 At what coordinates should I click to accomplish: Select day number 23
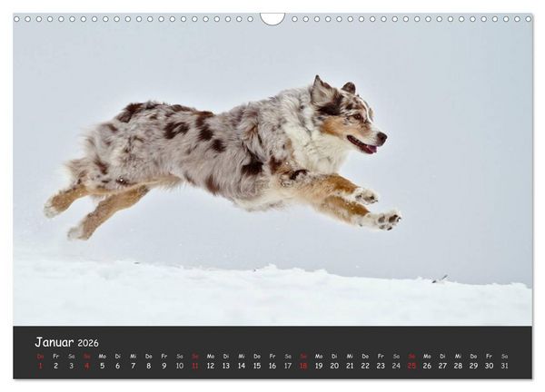point(381,366)
